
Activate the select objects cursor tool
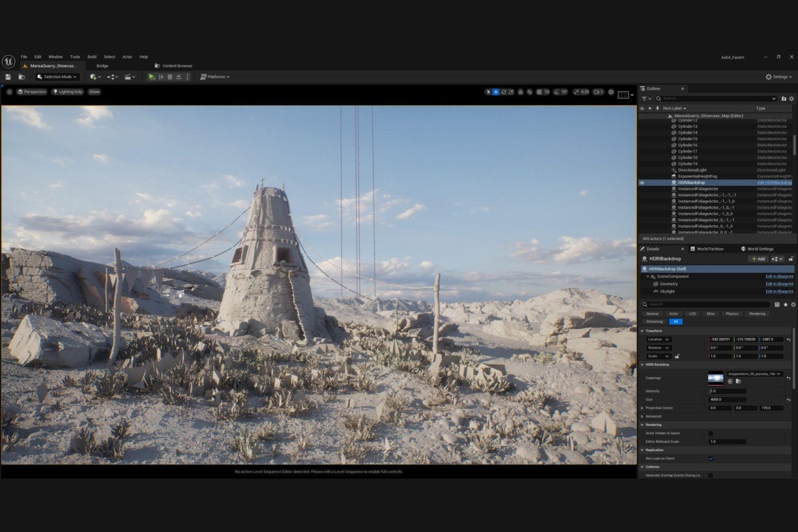[488, 92]
